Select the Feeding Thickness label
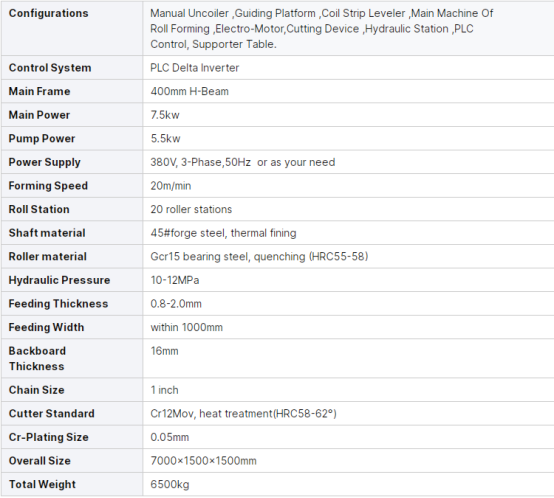 coord(58,304)
